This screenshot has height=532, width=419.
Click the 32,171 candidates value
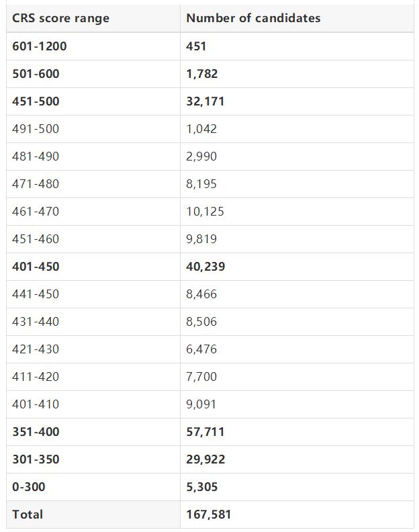tap(205, 101)
